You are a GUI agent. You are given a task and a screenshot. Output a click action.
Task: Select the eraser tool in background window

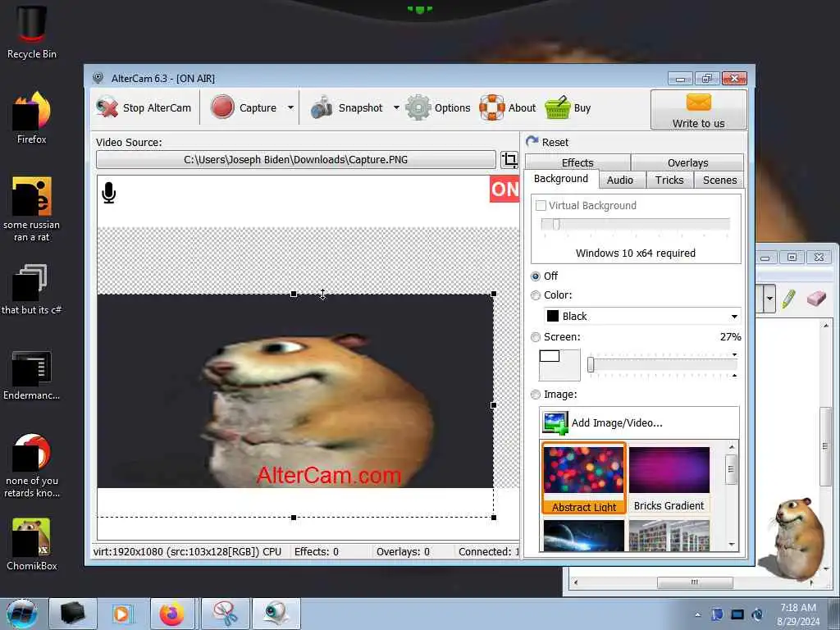point(816,298)
